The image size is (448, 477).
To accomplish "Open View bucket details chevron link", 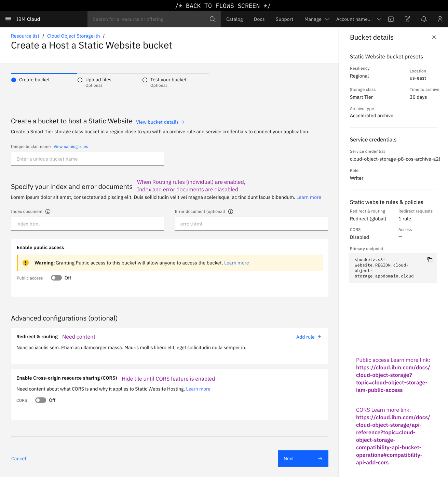I will click(x=161, y=122).
